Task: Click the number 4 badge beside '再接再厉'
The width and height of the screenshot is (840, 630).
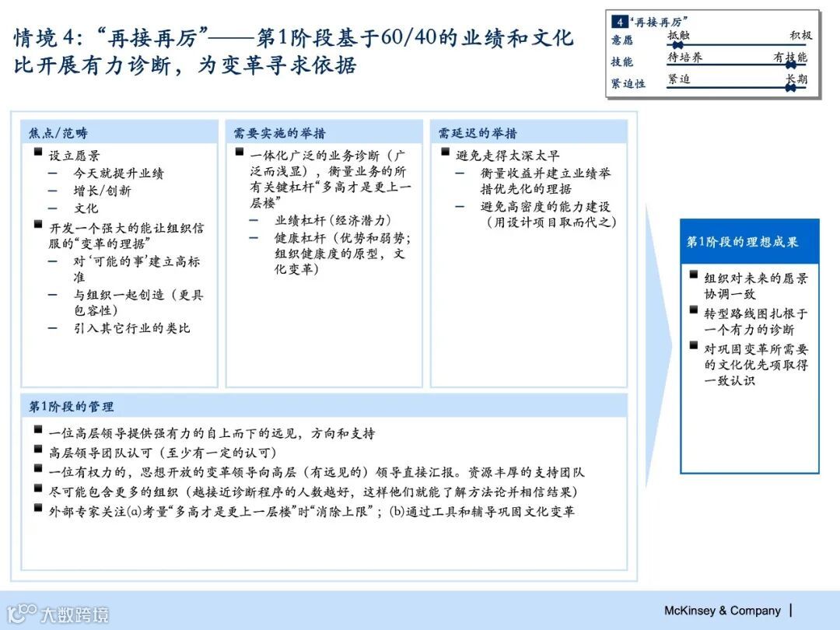Action: pos(619,22)
